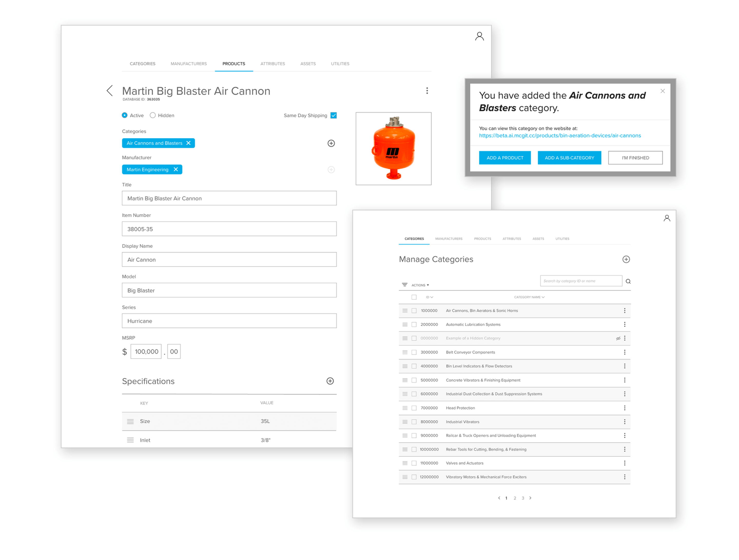Viewport: 739px width, 560px height.
Task: Go to page 3 of categories
Action: tap(522, 498)
